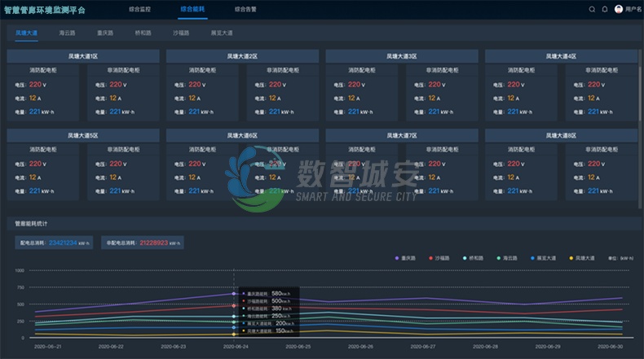This screenshot has width=644, height=359.
Task: Click the search icon in header
Action: coord(592,9)
